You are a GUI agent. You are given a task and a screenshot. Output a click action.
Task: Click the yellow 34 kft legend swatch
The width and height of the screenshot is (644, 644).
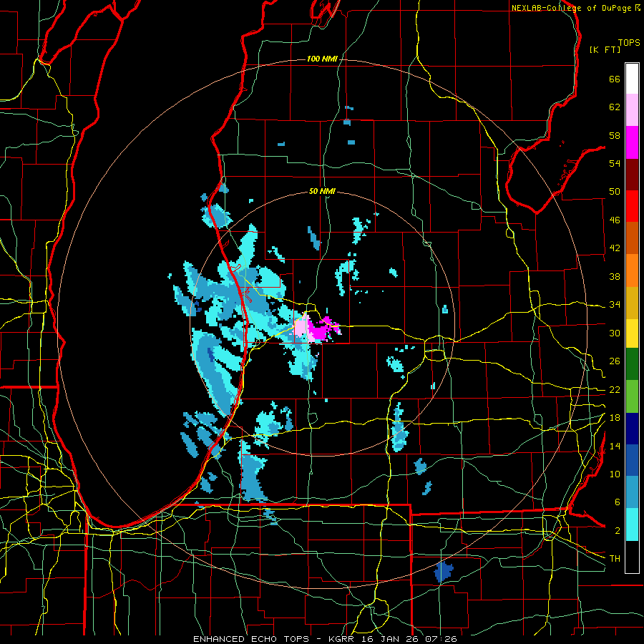(x=632, y=333)
